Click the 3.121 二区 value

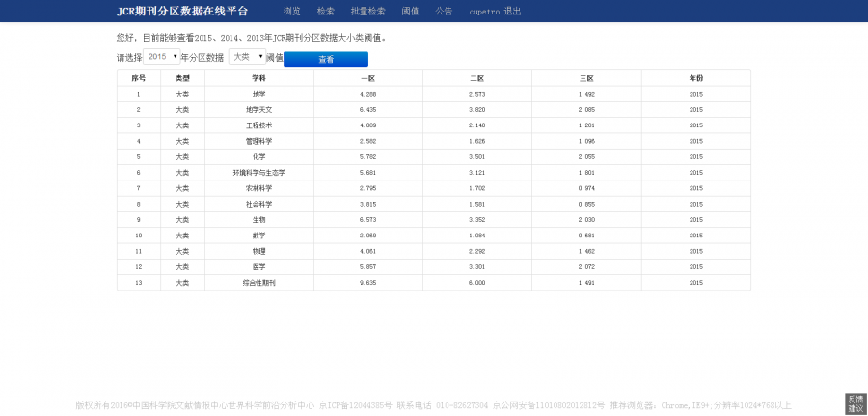[477, 173]
